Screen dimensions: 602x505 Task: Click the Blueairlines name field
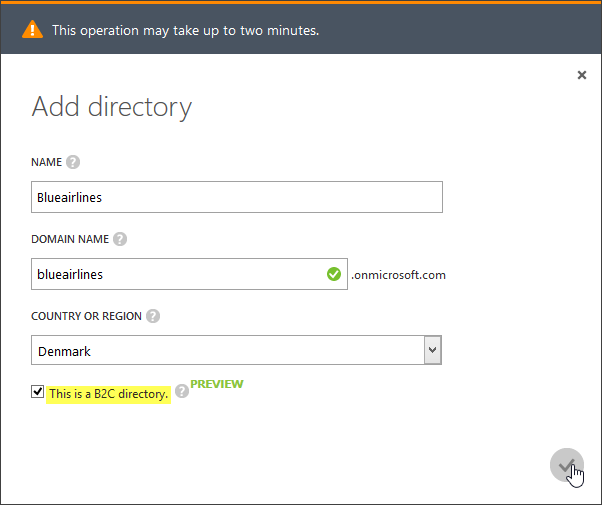click(x=237, y=197)
